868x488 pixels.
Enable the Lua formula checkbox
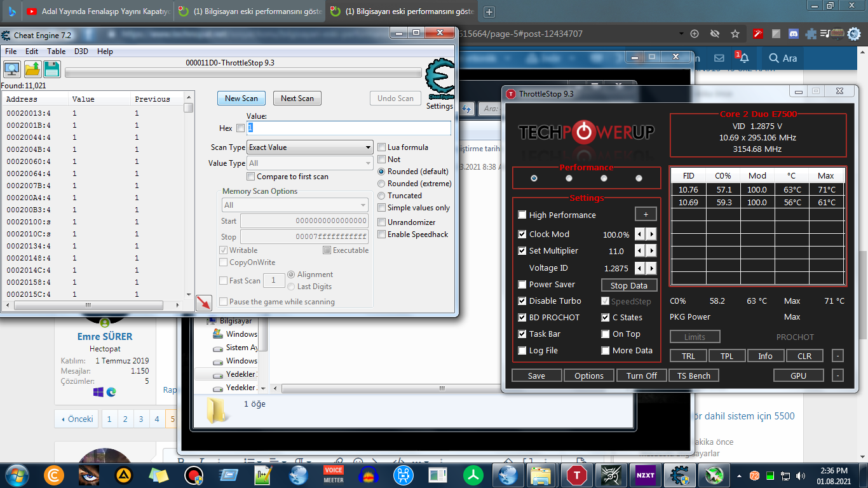382,147
